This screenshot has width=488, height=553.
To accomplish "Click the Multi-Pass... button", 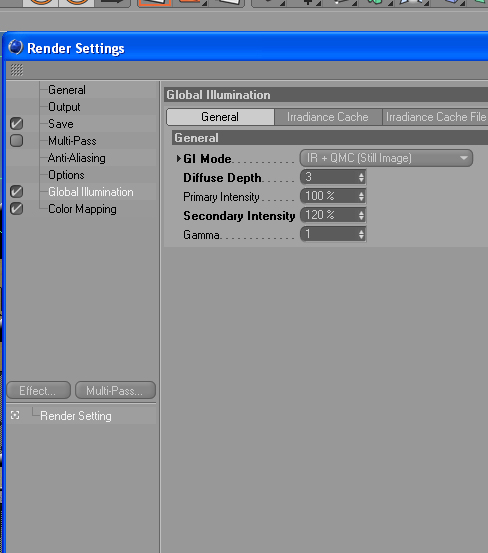I will (115, 390).
